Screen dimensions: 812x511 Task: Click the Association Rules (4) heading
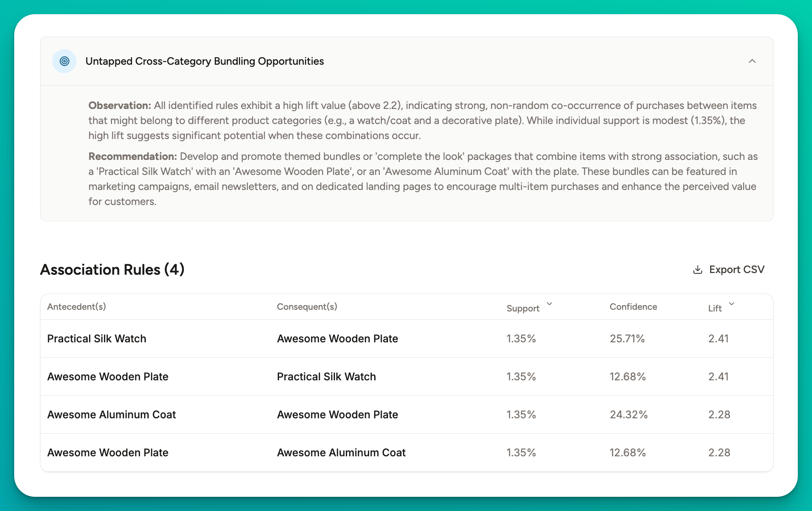[112, 270]
